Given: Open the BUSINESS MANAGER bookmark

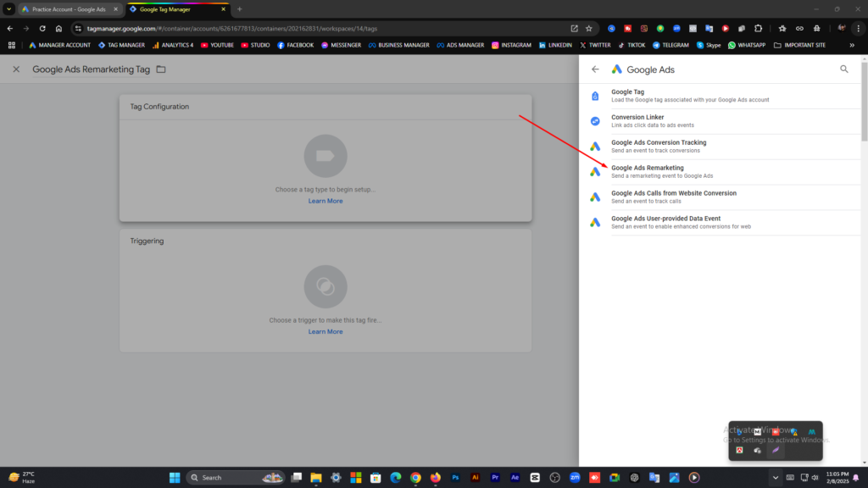Looking at the screenshot, I should point(398,46).
